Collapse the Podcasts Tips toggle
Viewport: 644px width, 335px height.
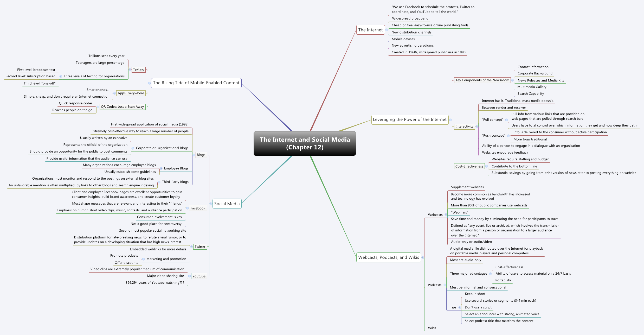(460, 307)
